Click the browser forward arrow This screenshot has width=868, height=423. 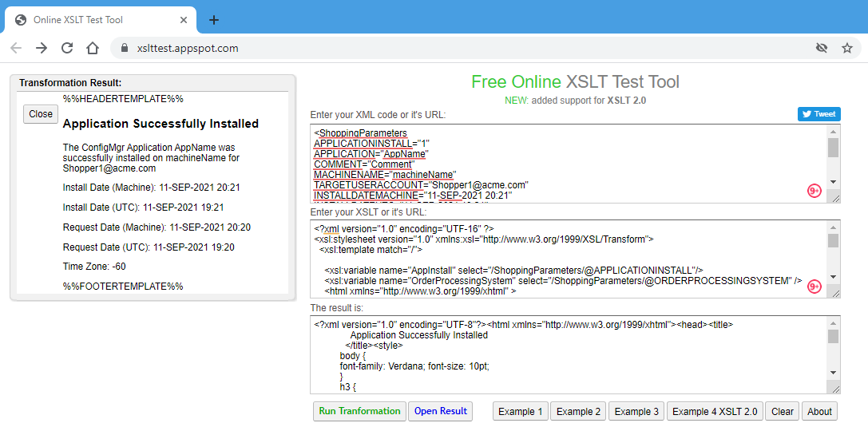point(42,48)
